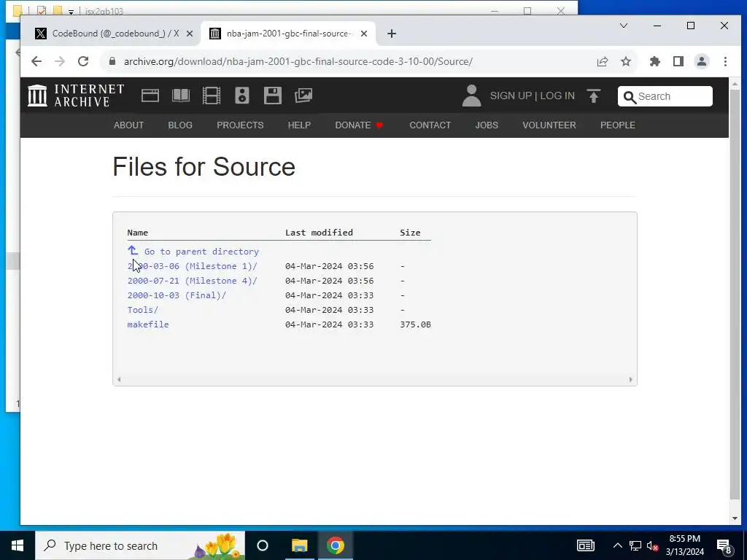
Task: Open the 2000-07-21 (Milestone 4) folder
Action: 192,281
